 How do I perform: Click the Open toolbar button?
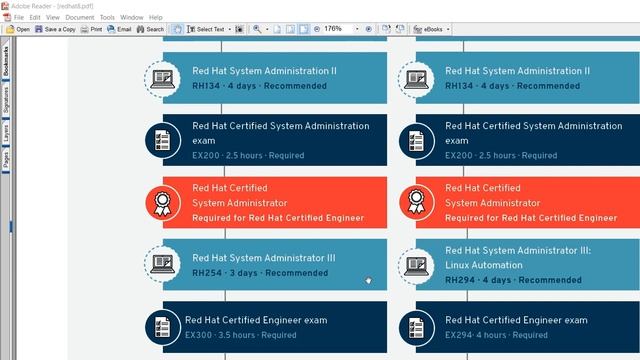(18, 29)
